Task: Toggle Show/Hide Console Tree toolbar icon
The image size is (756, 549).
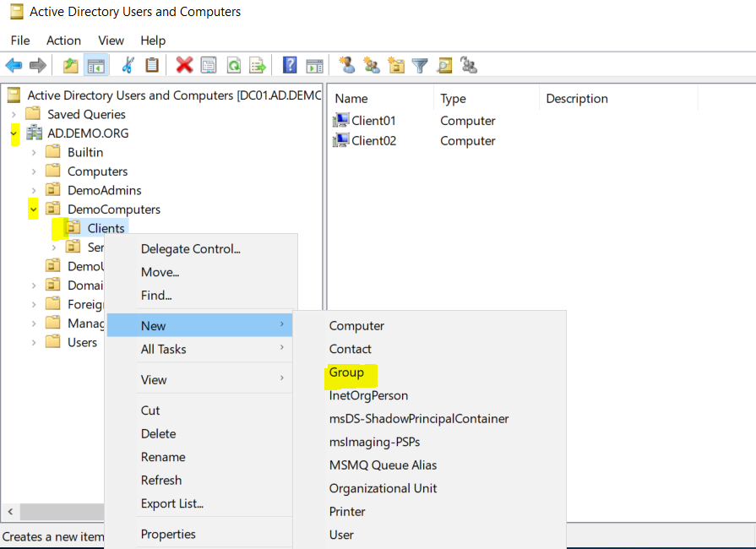Action: 96,65
